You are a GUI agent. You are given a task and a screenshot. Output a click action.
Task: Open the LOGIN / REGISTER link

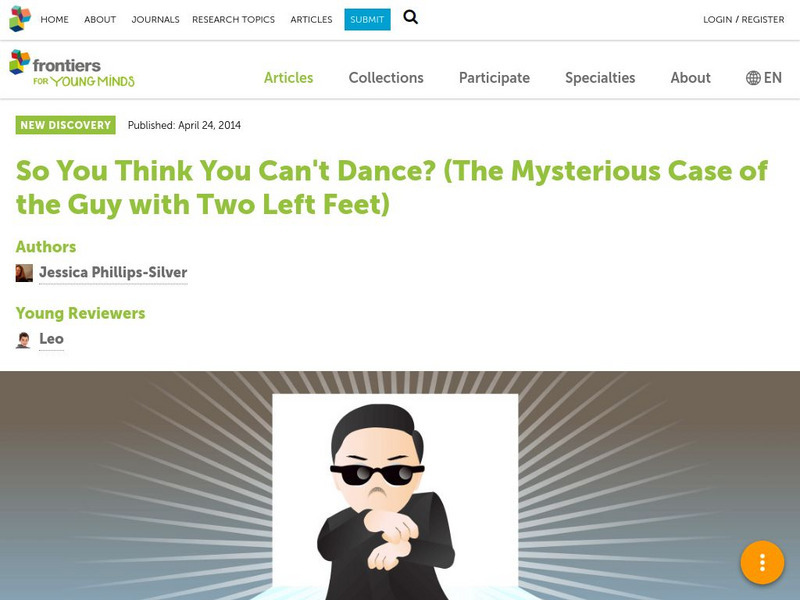coord(744,19)
